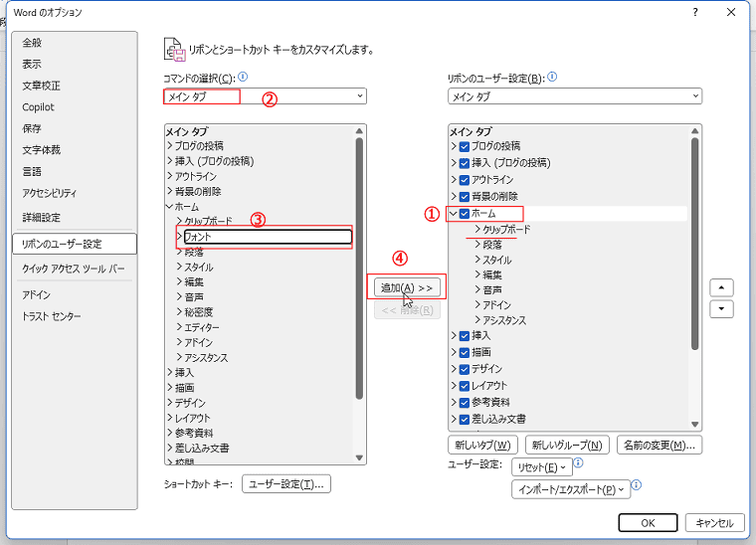Click the info icon next to インポート/エクスポート
This screenshot has height=545, width=756.
pyautogui.click(x=636, y=486)
